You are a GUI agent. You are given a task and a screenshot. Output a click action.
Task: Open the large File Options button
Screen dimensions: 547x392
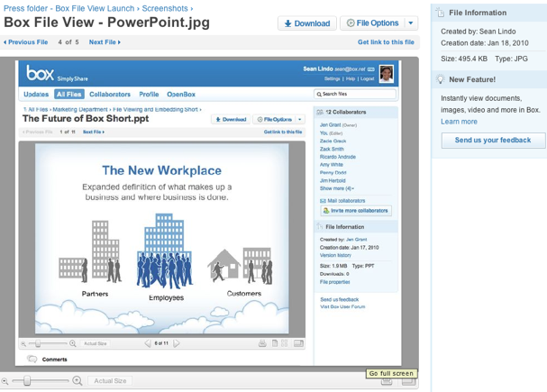pos(372,23)
